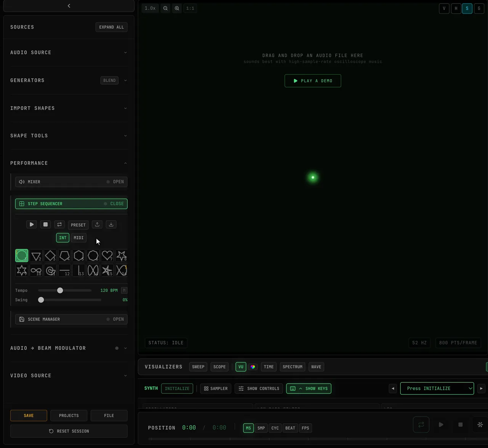
Task: Zoom out the scope view
Action: click(x=165, y=8)
